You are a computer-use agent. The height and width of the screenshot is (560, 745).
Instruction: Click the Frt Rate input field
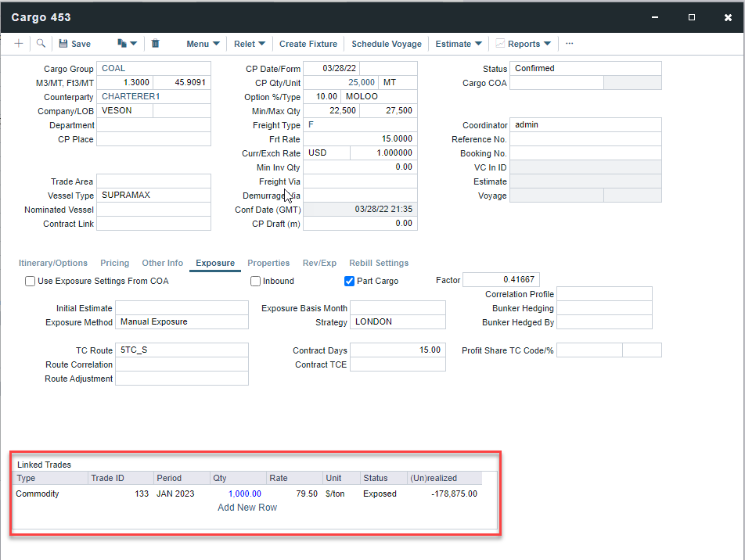[360, 139]
